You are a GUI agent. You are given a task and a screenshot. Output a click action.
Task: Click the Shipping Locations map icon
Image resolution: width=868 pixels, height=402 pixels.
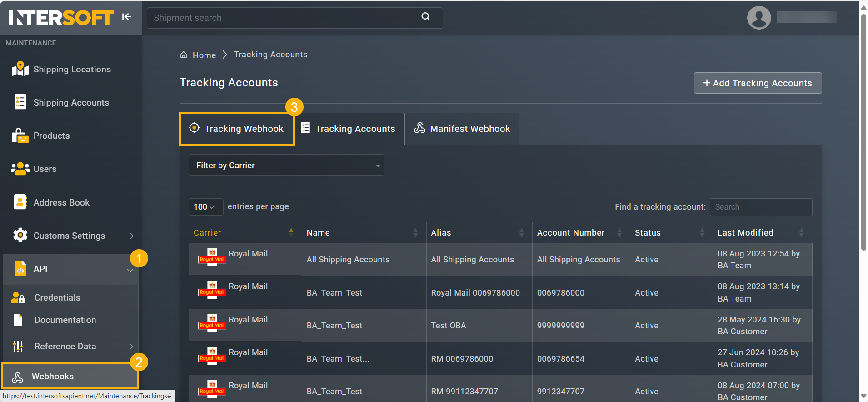click(20, 69)
